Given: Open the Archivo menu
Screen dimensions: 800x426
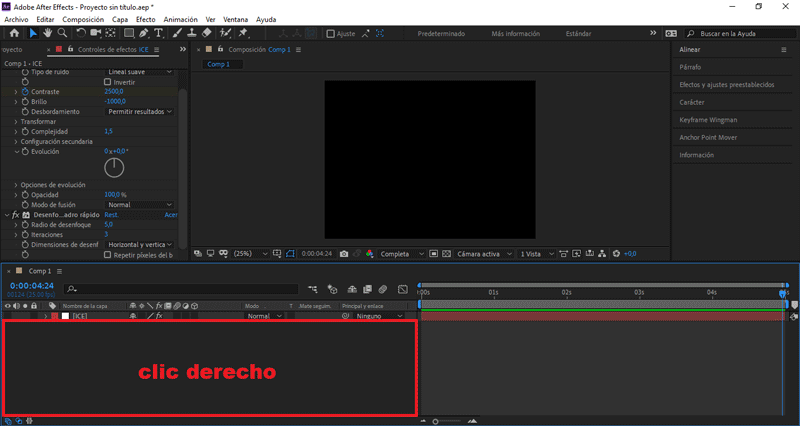Looking at the screenshot, I should pos(16,19).
